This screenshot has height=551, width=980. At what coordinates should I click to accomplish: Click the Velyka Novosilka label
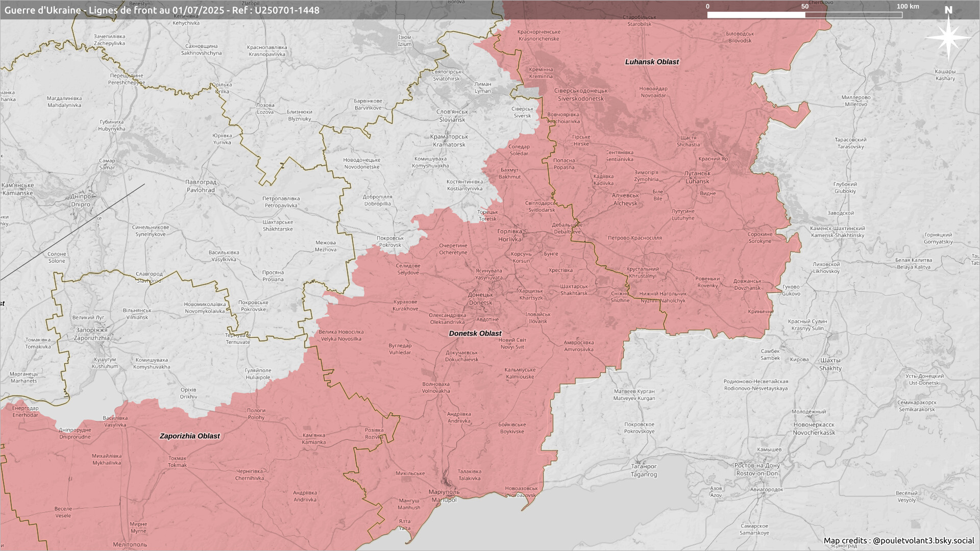click(x=341, y=335)
